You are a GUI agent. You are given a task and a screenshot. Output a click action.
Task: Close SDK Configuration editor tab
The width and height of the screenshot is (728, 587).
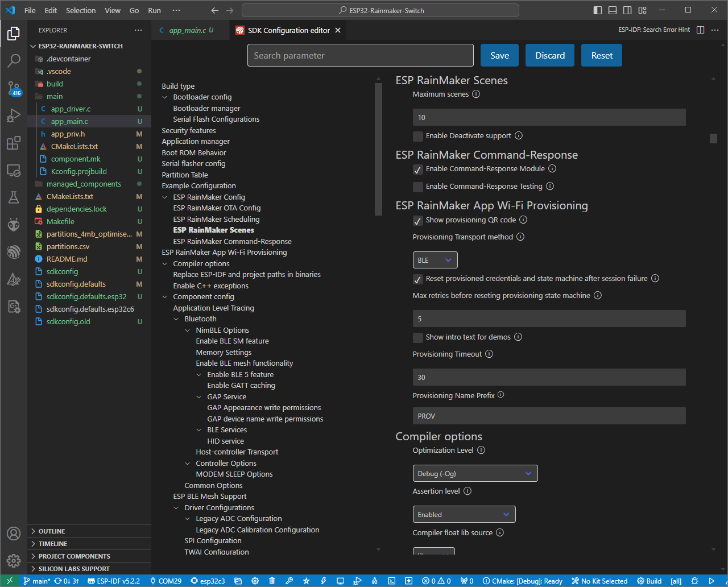[338, 30]
